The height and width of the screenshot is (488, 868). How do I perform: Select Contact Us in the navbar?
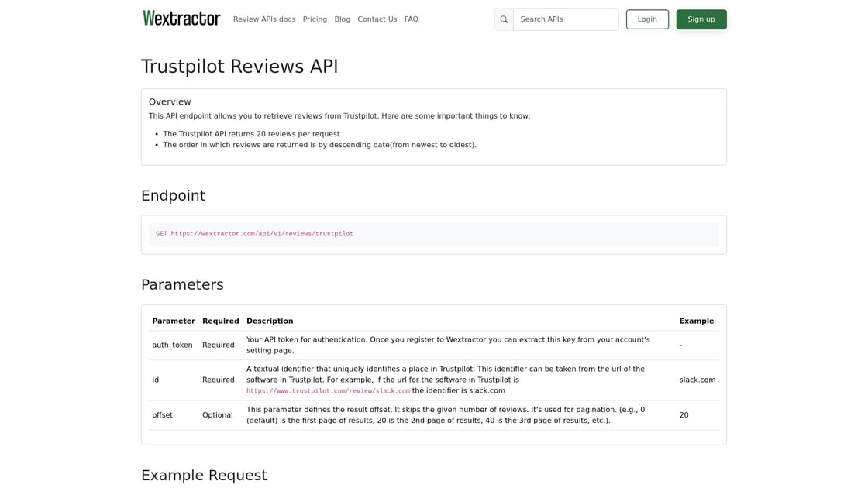pyautogui.click(x=377, y=19)
